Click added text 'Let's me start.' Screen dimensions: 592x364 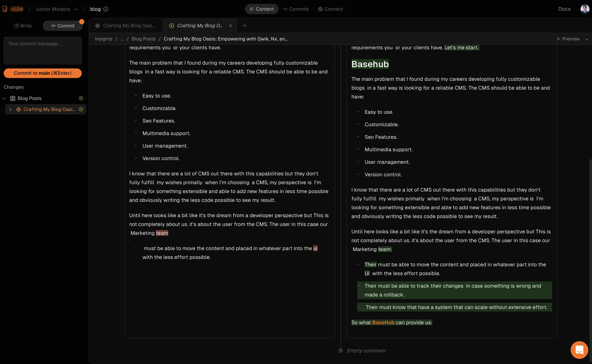pyautogui.click(x=461, y=48)
